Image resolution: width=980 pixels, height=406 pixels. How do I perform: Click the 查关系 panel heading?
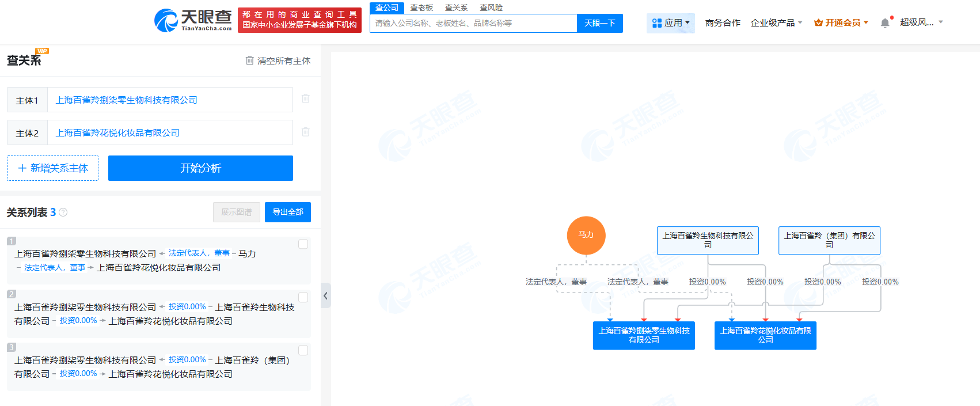pyautogui.click(x=24, y=60)
